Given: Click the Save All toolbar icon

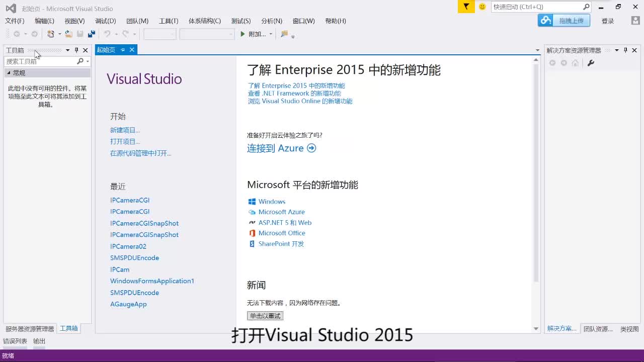Looking at the screenshot, I should click(x=92, y=34).
